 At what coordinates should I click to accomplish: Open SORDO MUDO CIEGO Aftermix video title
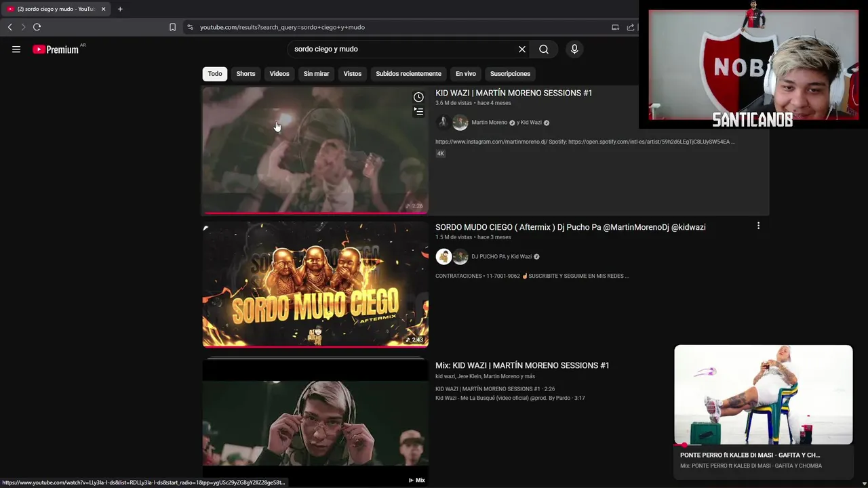(x=570, y=227)
